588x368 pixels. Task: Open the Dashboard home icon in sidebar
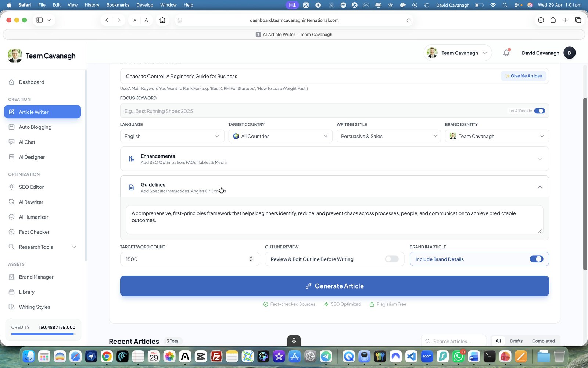[11, 82]
